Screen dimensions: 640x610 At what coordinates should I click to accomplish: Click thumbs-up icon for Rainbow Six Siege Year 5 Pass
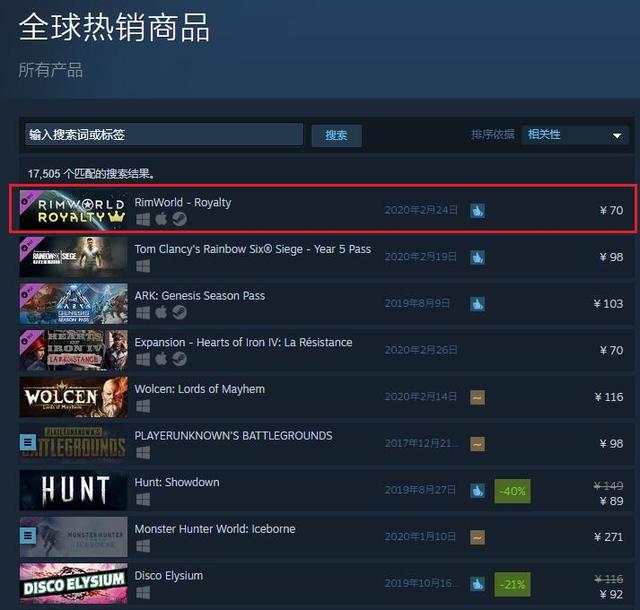point(477,257)
